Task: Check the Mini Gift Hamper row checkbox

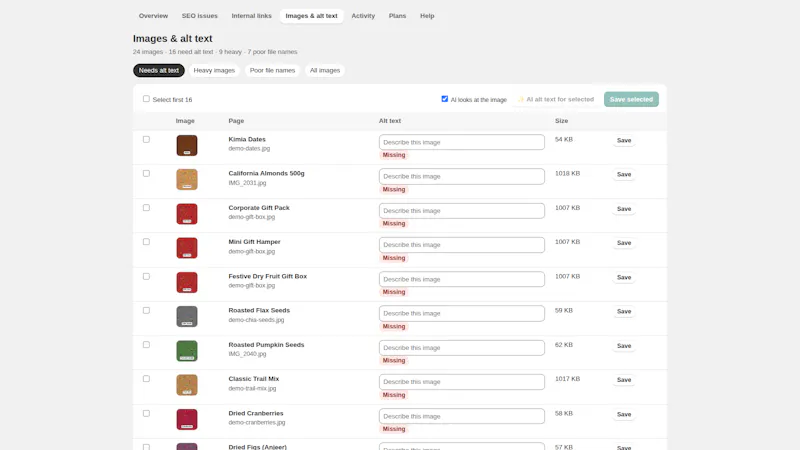Action: click(x=146, y=242)
